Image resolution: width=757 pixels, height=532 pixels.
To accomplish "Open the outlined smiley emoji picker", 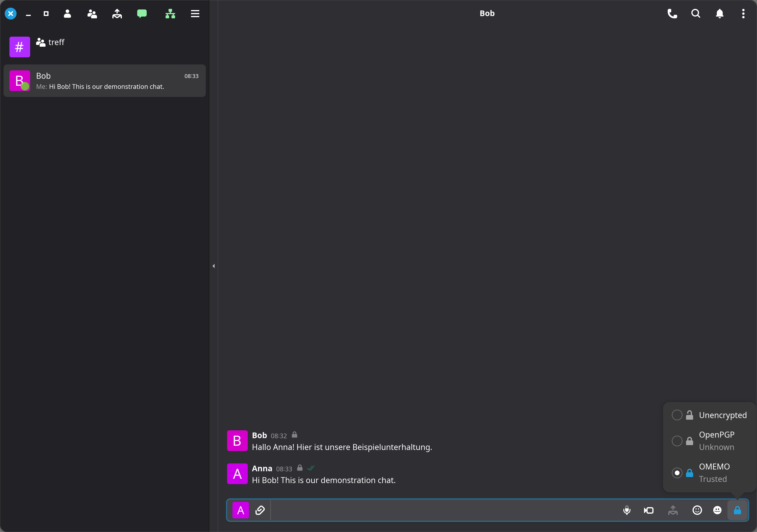I will click(697, 510).
